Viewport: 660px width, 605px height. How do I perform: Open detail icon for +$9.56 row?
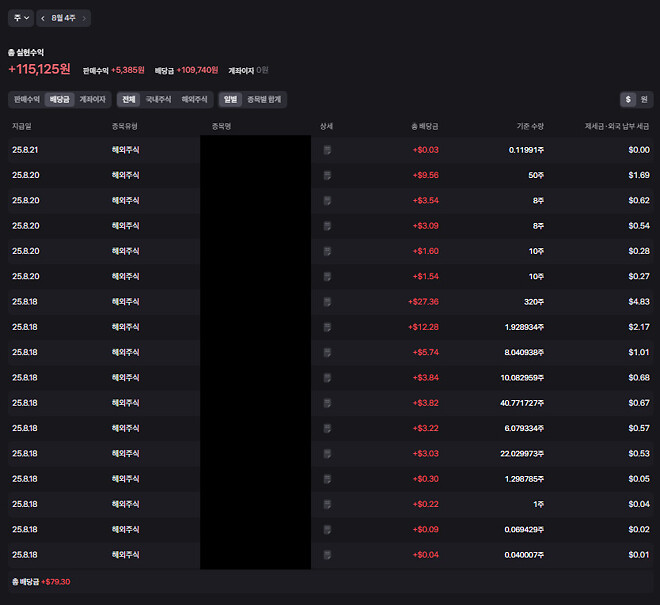(x=327, y=175)
